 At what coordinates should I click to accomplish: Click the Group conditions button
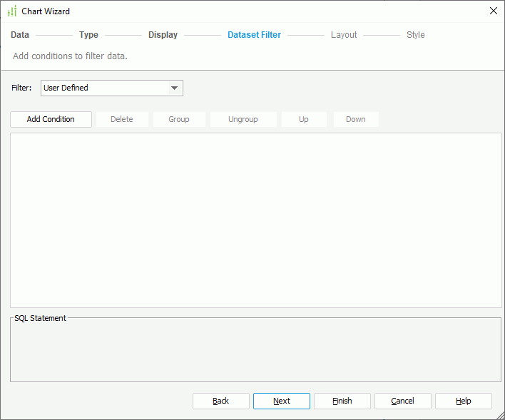click(x=179, y=119)
